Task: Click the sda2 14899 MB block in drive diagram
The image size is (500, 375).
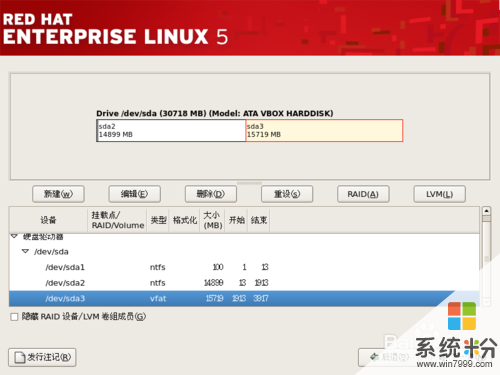Action: pyautogui.click(x=171, y=131)
